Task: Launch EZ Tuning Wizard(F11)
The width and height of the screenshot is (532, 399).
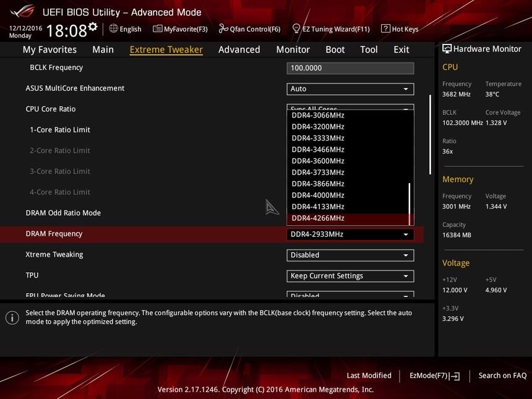Action: click(x=296, y=28)
